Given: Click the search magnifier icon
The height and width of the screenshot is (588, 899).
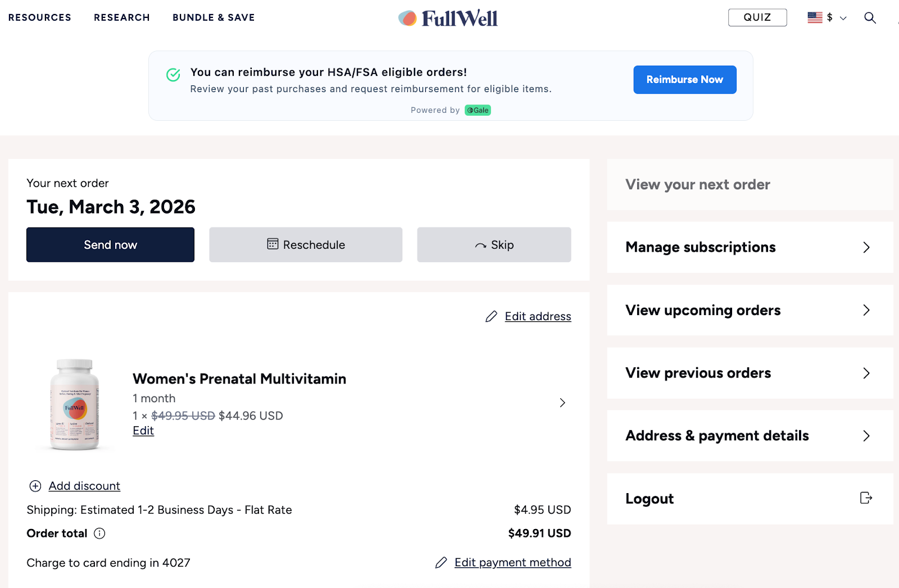Looking at the screenshot, I should point(870,18).
